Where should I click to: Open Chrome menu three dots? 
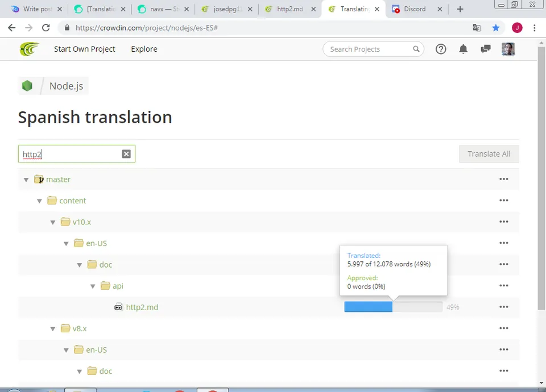point(535,28)
